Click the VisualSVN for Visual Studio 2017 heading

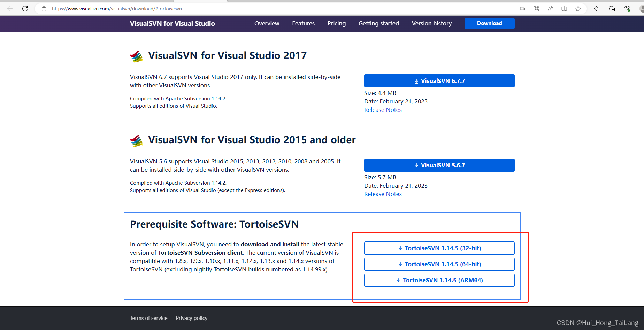tap(228, 55)
